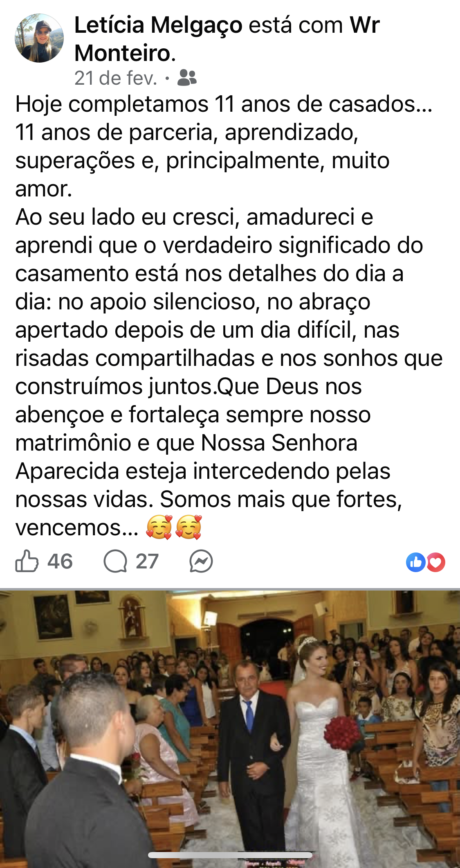This screenshot has width=460, height=868.
Task: Tap the second smiling hearts emoji
Action: (188, 527)
